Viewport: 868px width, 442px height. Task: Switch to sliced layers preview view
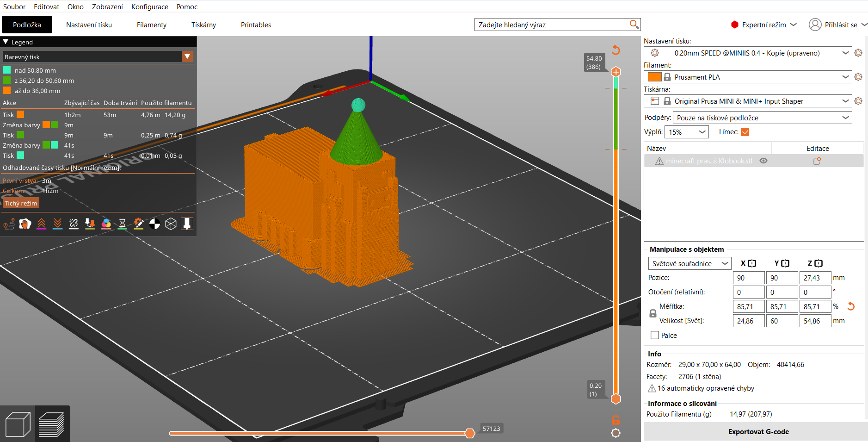[x=51, y=424]
